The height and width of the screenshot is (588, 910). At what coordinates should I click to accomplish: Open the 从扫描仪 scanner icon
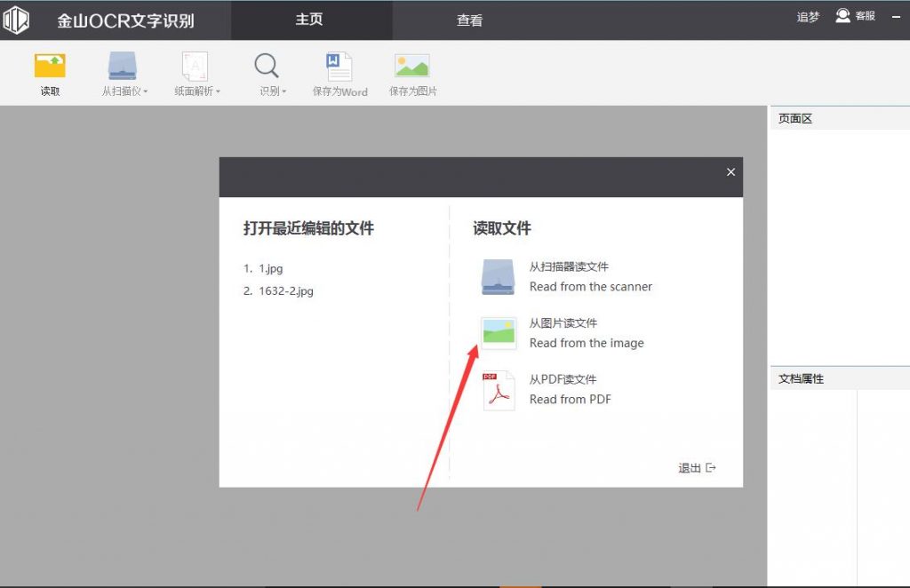point(122,66)
